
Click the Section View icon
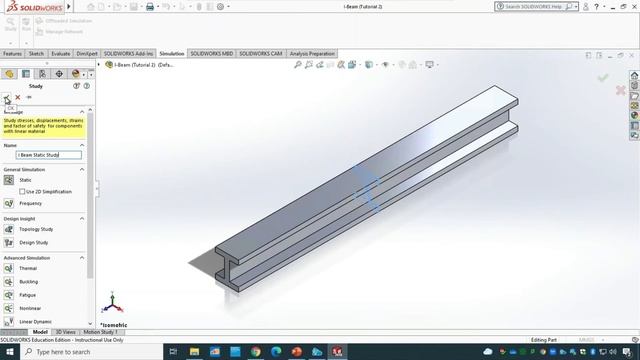[330, 64]
